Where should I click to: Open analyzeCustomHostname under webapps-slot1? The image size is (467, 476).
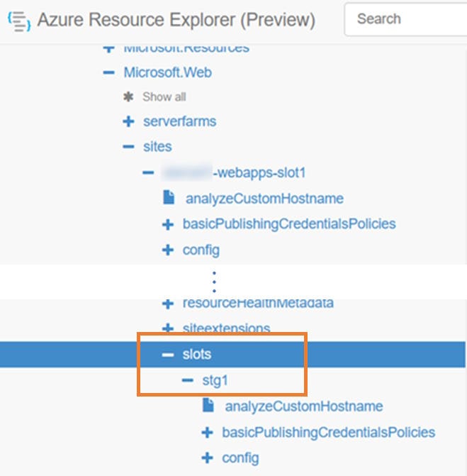pos(264,199)
